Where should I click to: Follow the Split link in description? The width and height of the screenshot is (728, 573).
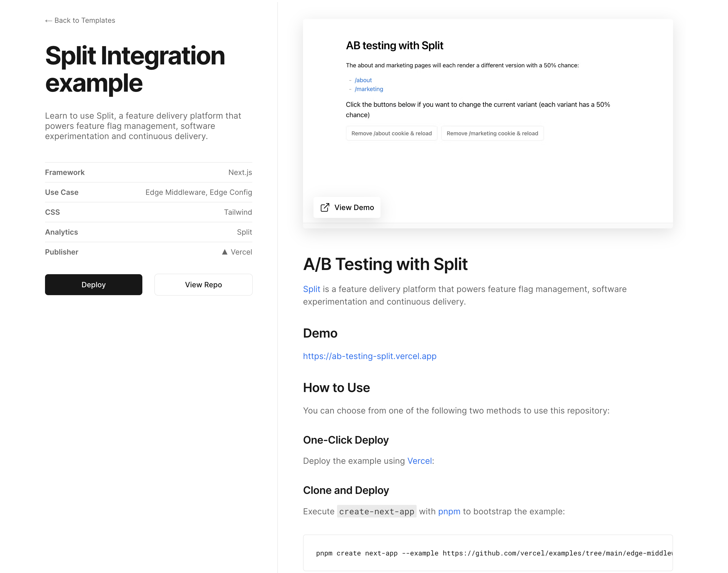(312, 289)
